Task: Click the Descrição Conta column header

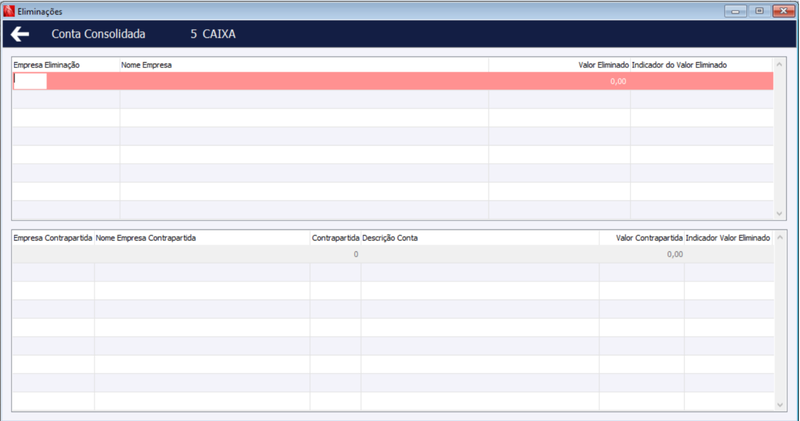Action: tap(390, 238)
